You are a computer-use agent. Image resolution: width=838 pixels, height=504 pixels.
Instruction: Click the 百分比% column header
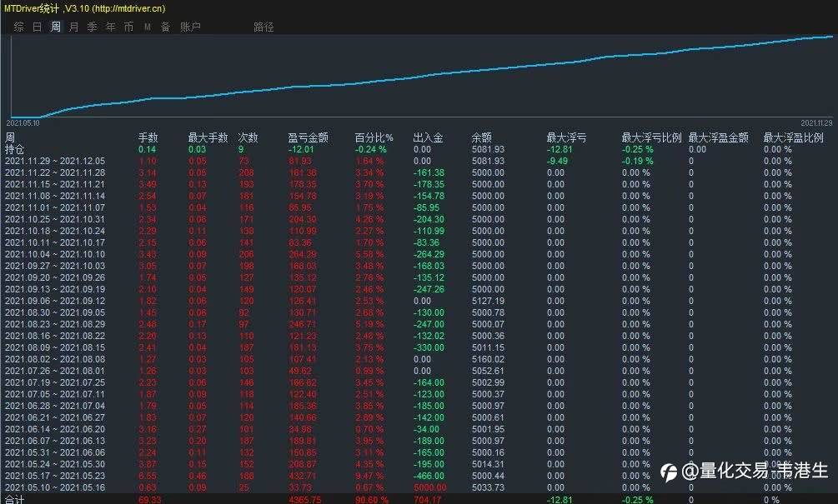coord(374,137)
